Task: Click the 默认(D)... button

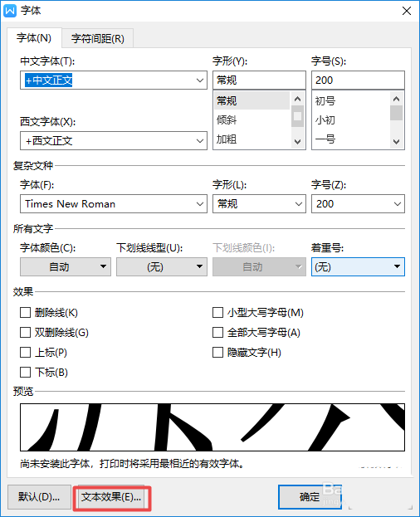Action: pos(39,497)
